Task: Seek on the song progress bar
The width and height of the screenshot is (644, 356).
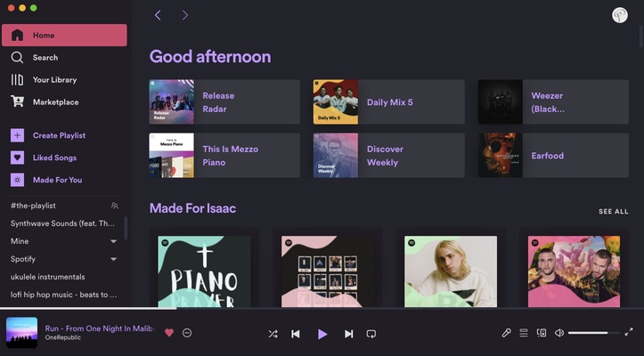Action: click(x=322, y=308)
